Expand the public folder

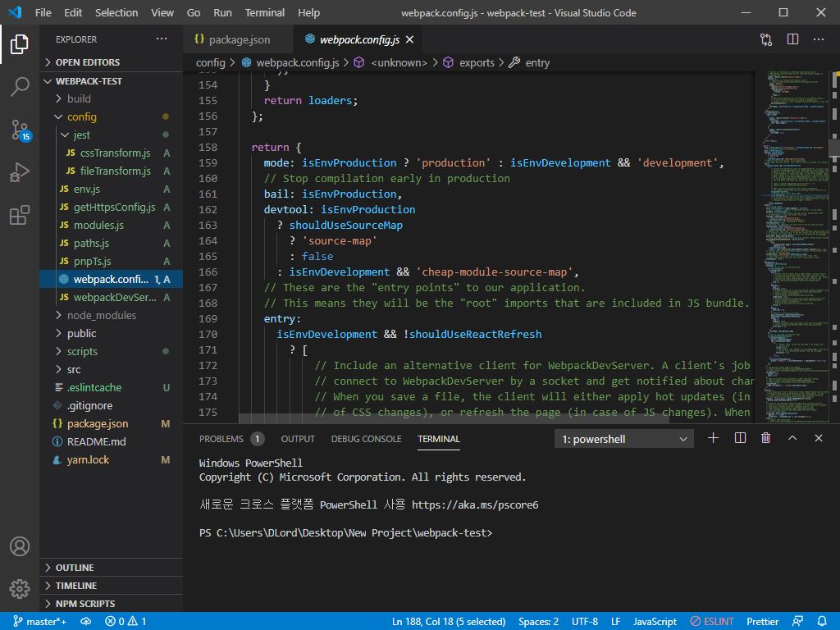(x=111, y=333)
